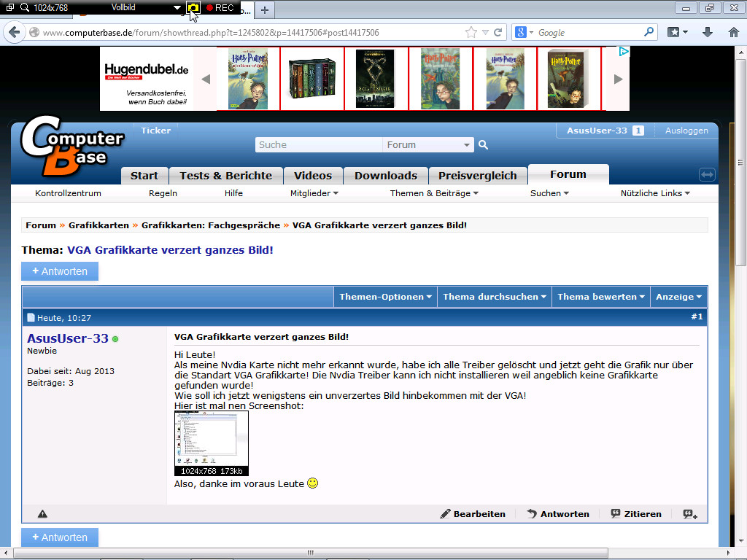Open the Anzeige dropdown

(679, 297)
